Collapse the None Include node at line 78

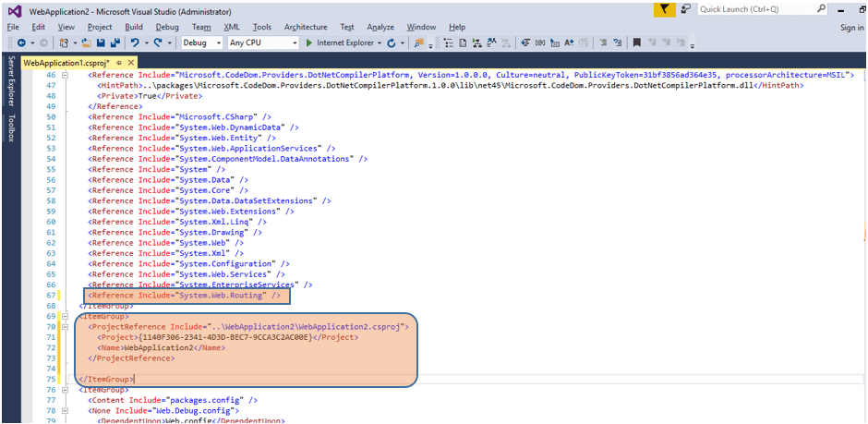(66, 411)
